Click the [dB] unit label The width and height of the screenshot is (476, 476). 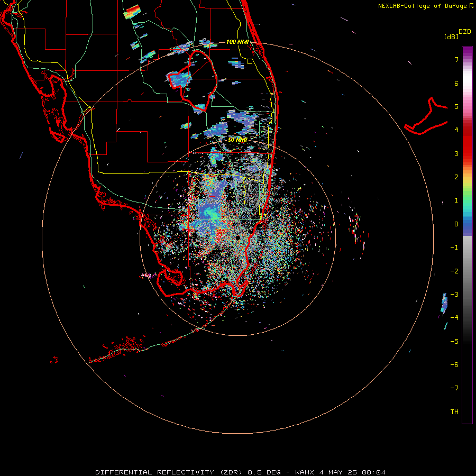click(451, 36)
